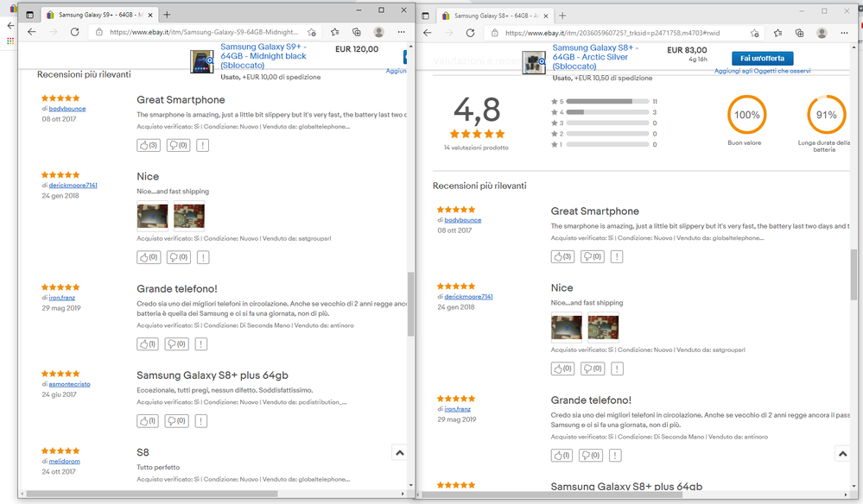Open S8+ product thumbnail in right window
Screen dimensions: 863x504
click(x=534, y=62)
